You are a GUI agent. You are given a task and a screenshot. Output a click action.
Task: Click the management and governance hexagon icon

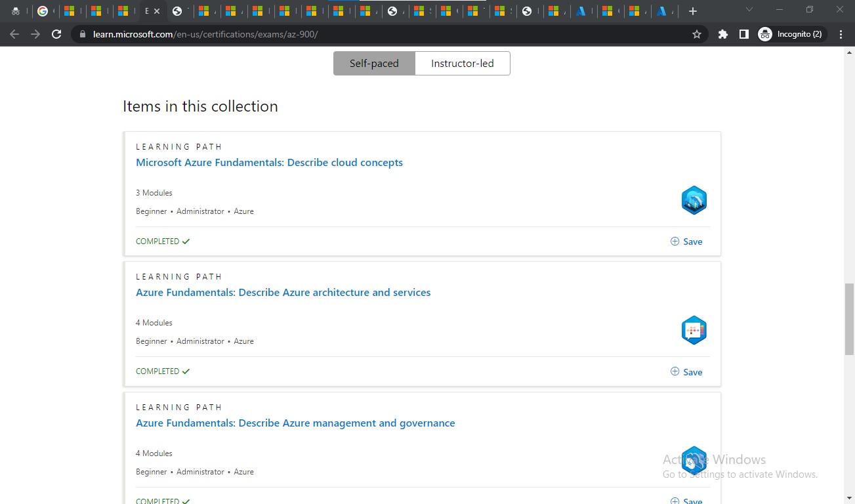694,461
